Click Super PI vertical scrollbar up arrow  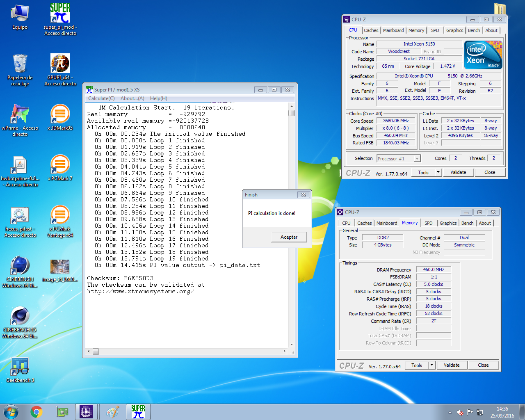(x=292, y=106)
